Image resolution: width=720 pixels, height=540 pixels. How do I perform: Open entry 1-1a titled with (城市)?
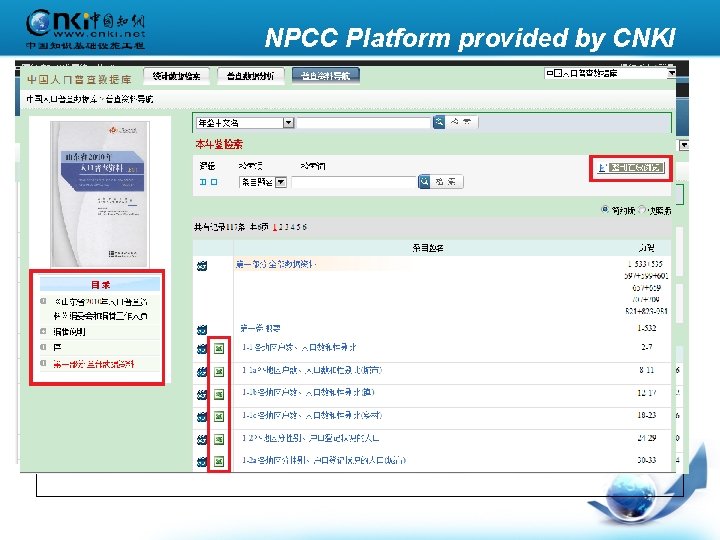click(x=312, y=370)
